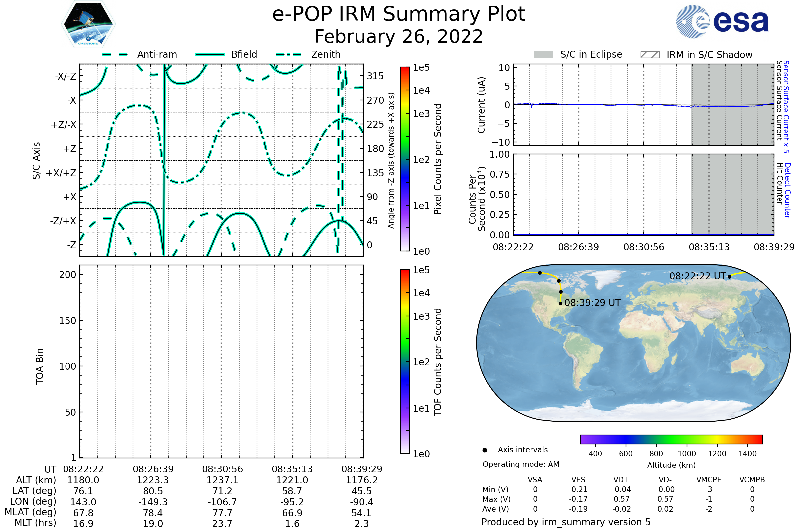
Task: Click the 08:39:29 UT label on map
Action: click(593, 303)
